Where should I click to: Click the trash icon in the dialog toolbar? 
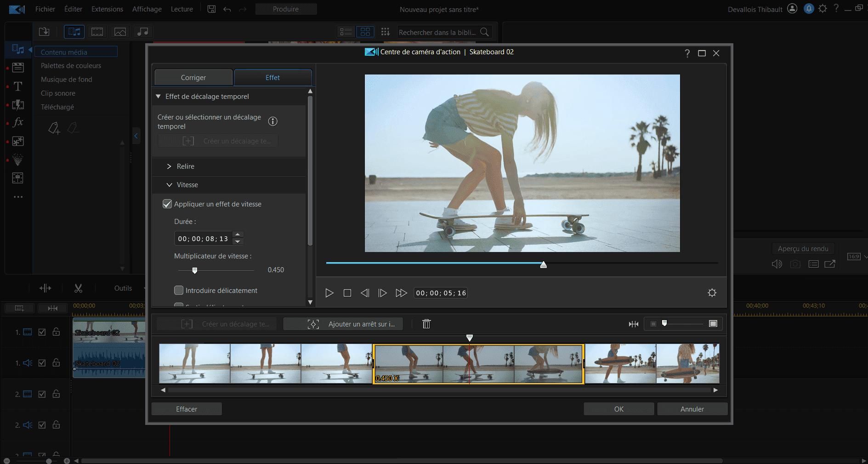[x=425, y=324]
